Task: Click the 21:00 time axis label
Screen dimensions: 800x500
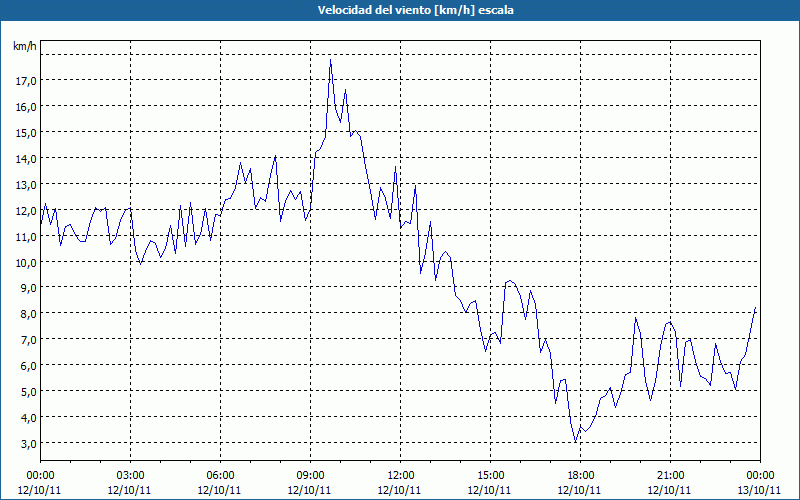Action: [x=670, y=476]
